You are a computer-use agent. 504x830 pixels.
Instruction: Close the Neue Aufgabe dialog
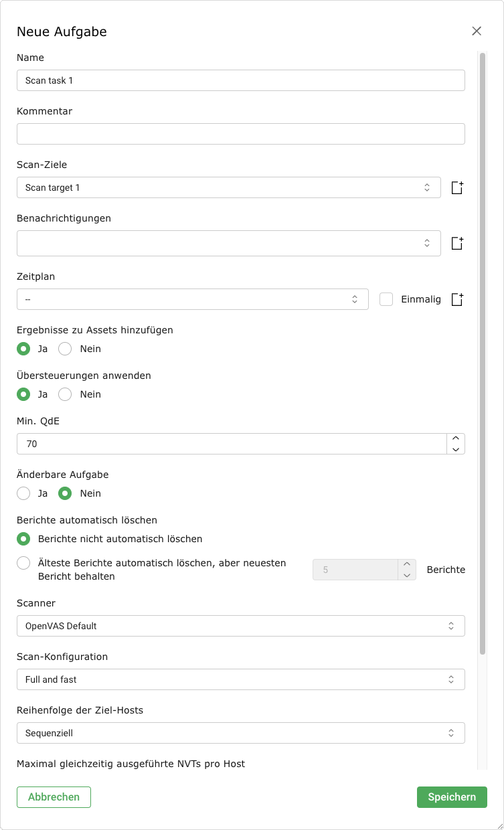[477, 31]
